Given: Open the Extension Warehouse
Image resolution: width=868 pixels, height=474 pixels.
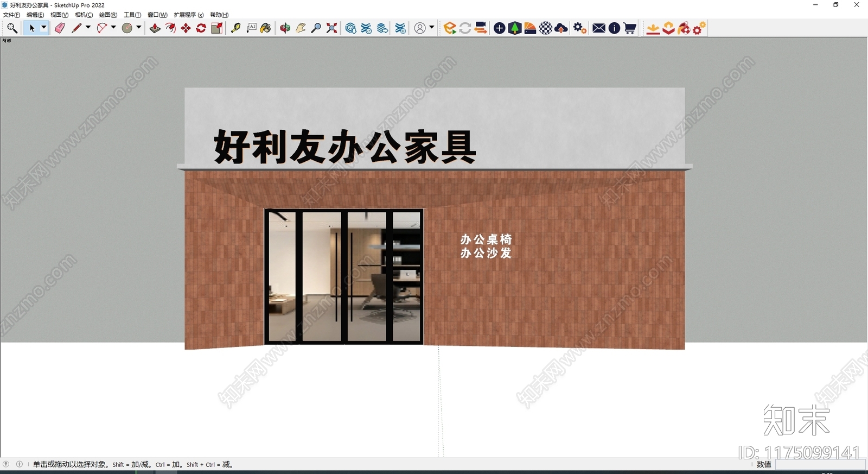Looking at the screenshot, I should pos(366,28).
